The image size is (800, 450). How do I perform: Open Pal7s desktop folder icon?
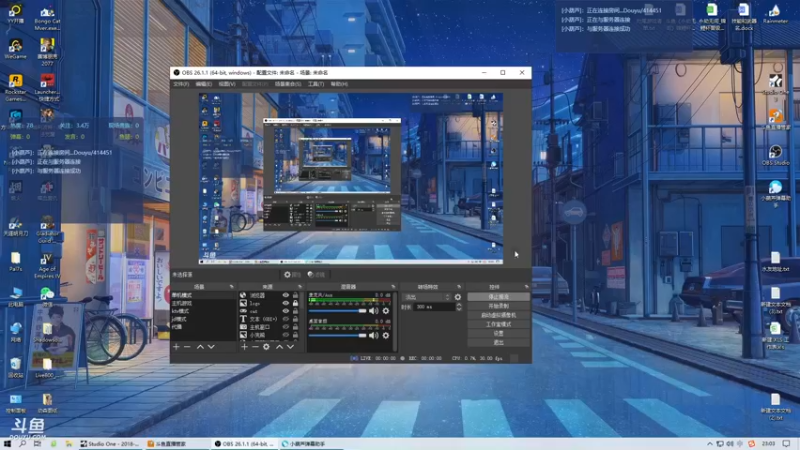pyautogui.click(x=15, y=261)
